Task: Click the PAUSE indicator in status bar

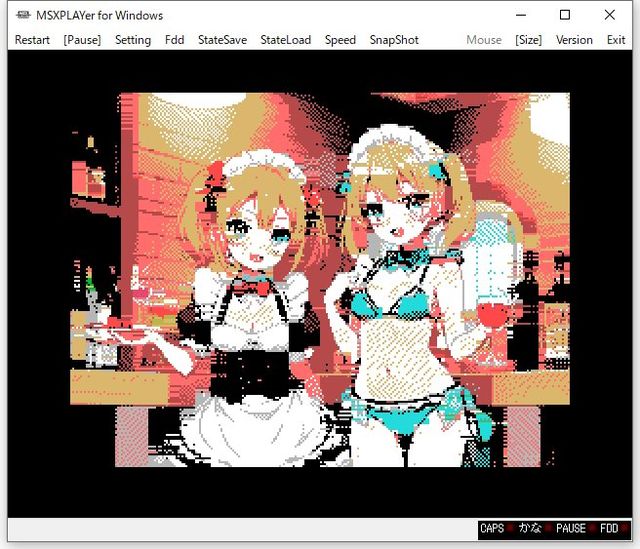Action: pyautogui.click(x=574, y=528)
